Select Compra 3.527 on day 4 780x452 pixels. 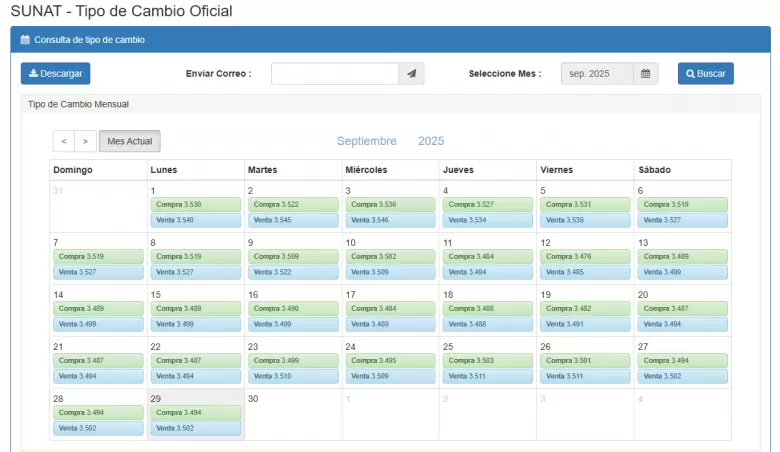click(x=488, y=204)
